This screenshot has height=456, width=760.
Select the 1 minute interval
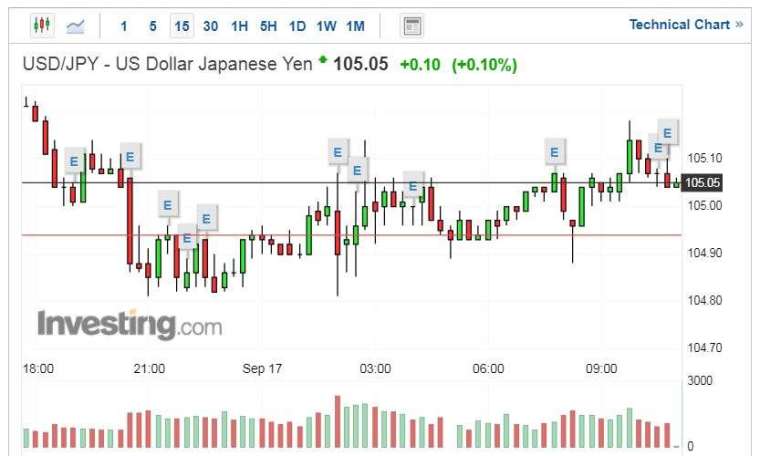(x=124, y=26)
